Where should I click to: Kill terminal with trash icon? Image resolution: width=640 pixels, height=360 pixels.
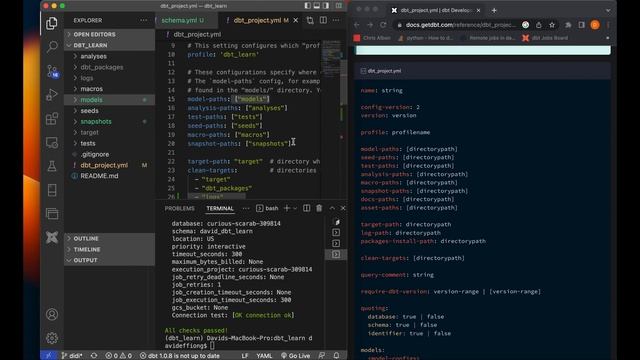319,208
